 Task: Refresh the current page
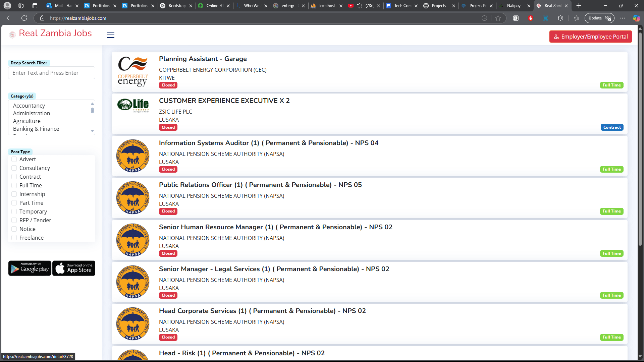[x=24, y=18]
